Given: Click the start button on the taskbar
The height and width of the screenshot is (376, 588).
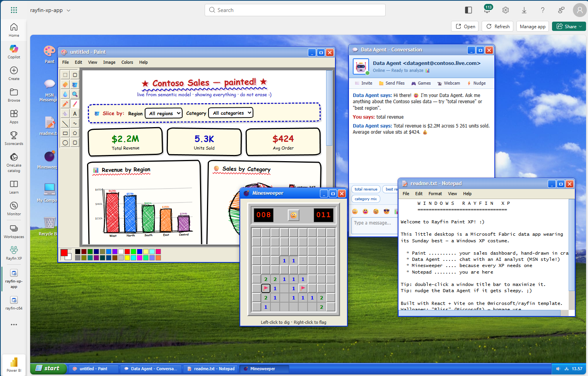Looking at the screenshot, I should (x=49, y=368).
